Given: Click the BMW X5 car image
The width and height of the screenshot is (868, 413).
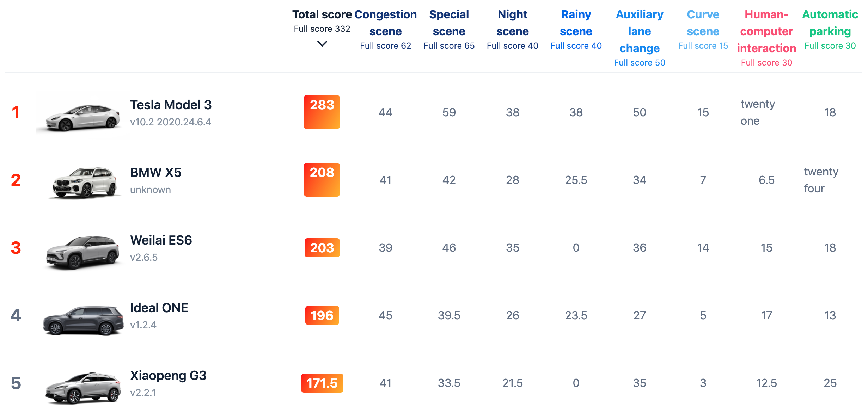Looking at the screenshot, I should tap(84, 183).
